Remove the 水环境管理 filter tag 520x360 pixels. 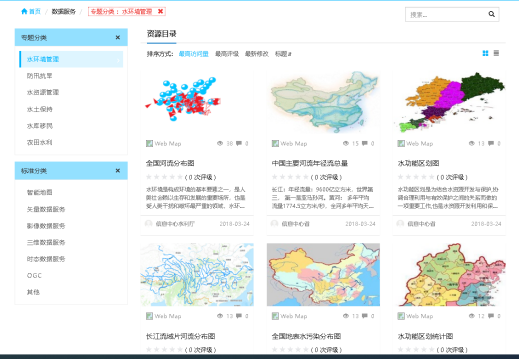160,11
